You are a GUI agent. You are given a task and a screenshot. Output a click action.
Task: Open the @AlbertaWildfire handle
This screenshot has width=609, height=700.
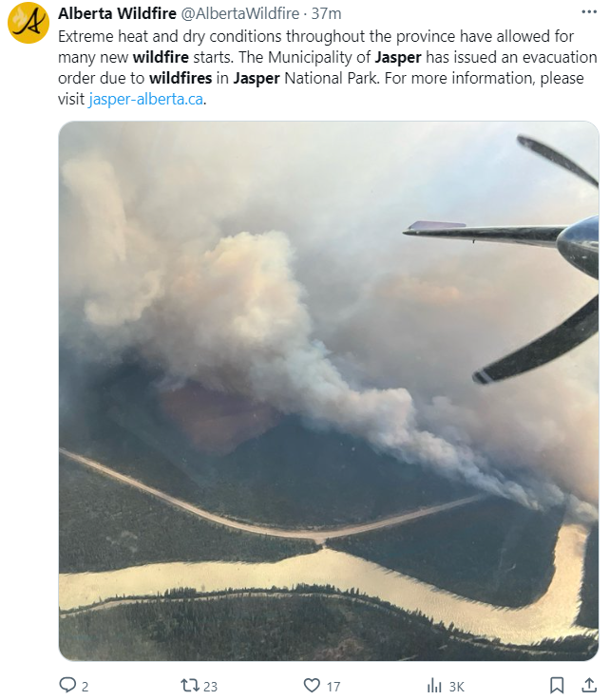[x=239, y=13]
